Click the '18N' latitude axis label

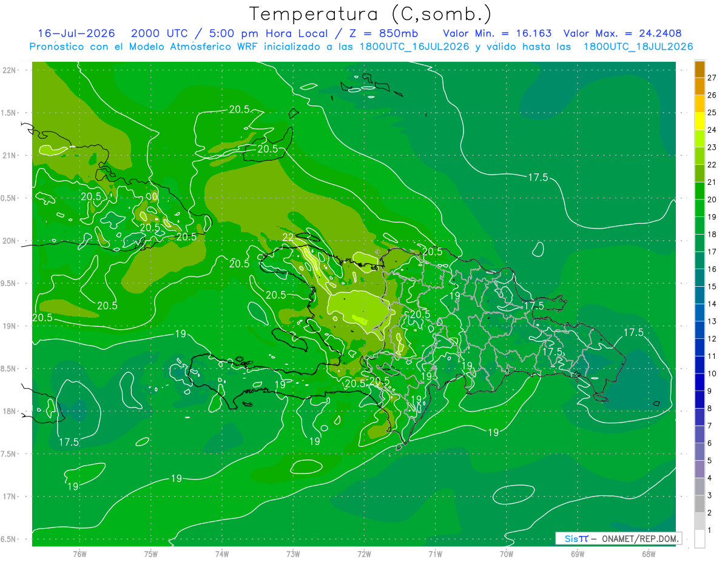9,412
